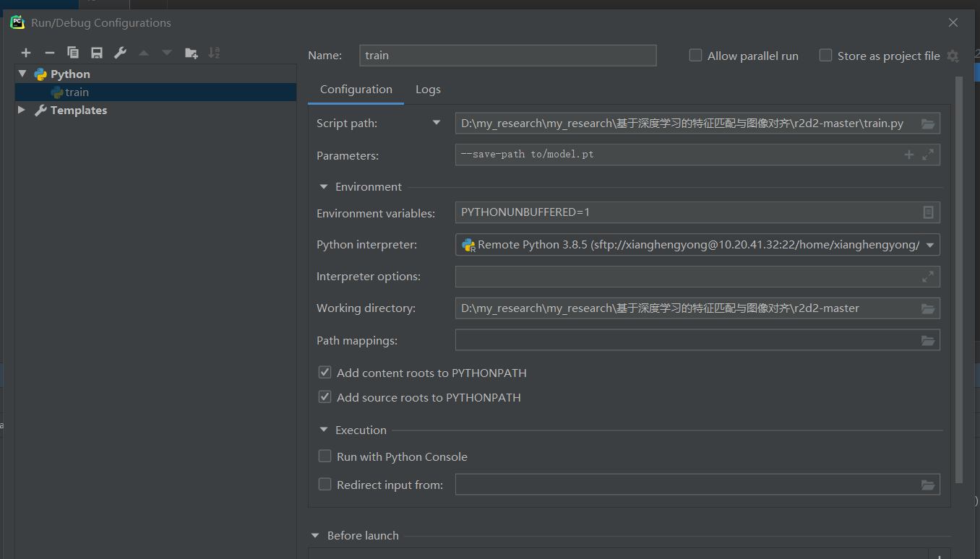
Task: Sort configurations alphabetically
Action: pyautogui.click(x=214, y=53)
